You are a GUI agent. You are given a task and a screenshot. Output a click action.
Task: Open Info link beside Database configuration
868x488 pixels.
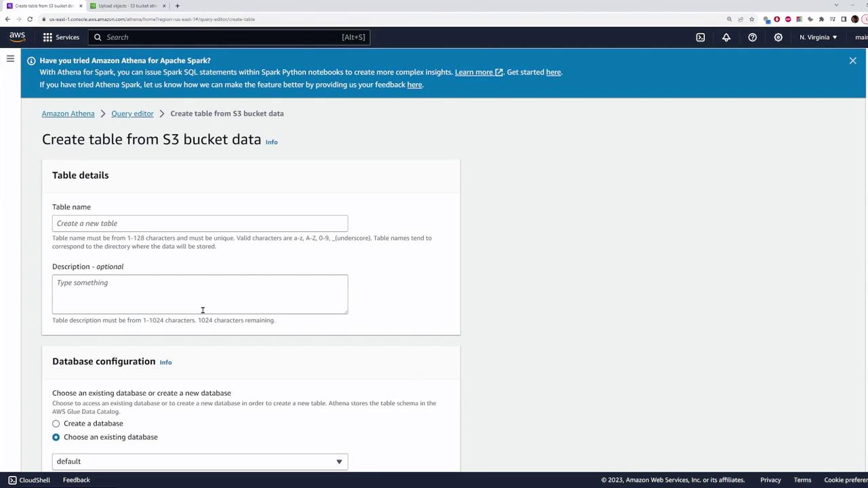pyautogui.click(x=165, y=363)
